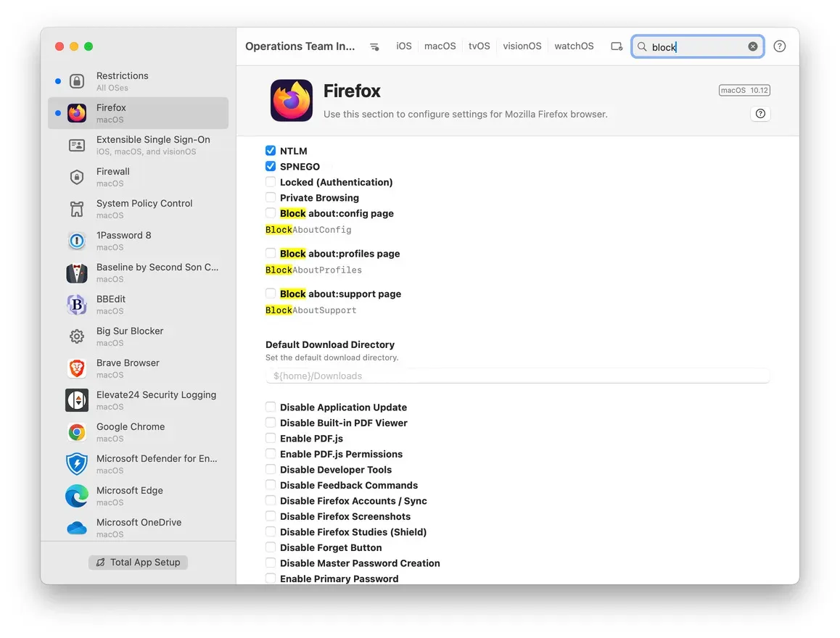Select the visionOS platform tab

522,45
